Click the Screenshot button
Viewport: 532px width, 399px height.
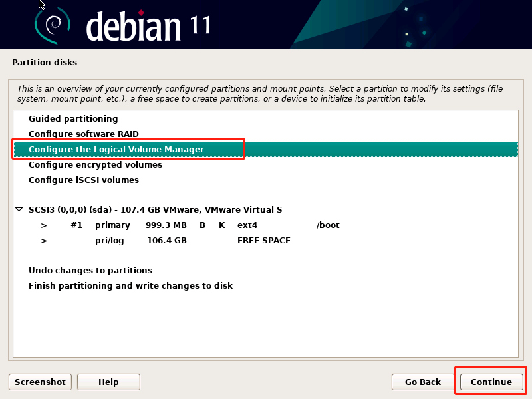(x=40, y=382)
